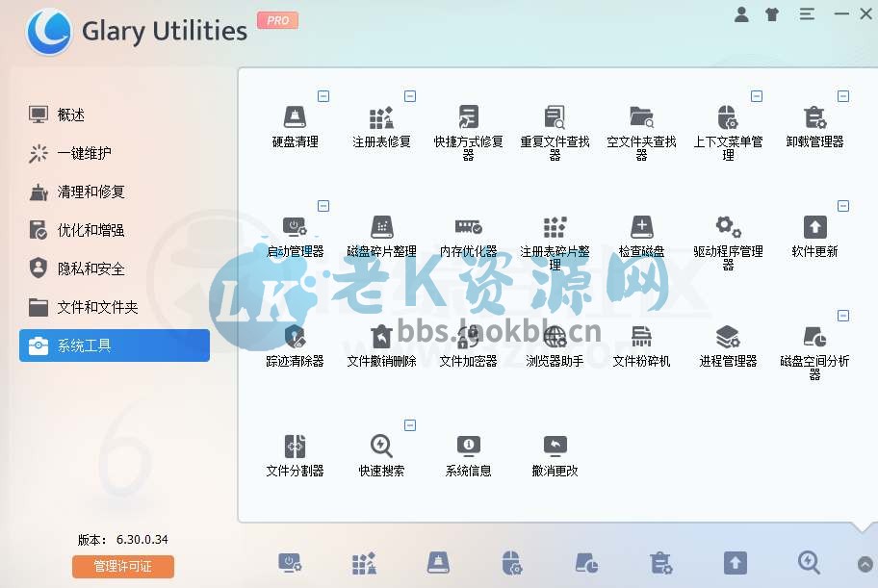Open the 启动管理器 startup manager
The image size is (878, 588).
[x=296, y=237]
